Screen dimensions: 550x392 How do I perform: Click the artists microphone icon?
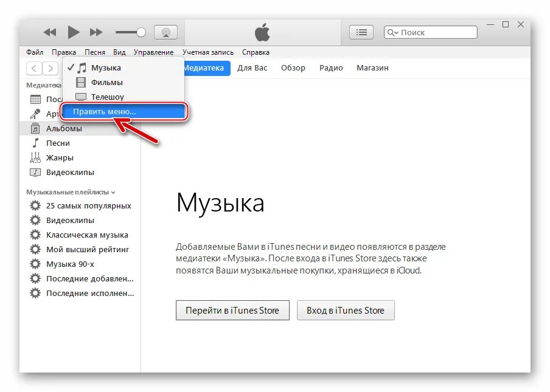[35, 114]
